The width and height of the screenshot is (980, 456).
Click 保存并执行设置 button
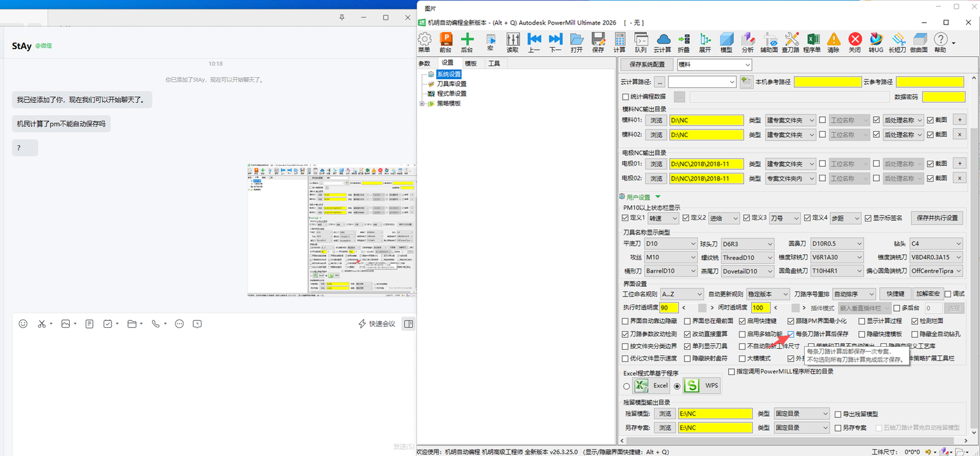(937, 218)
